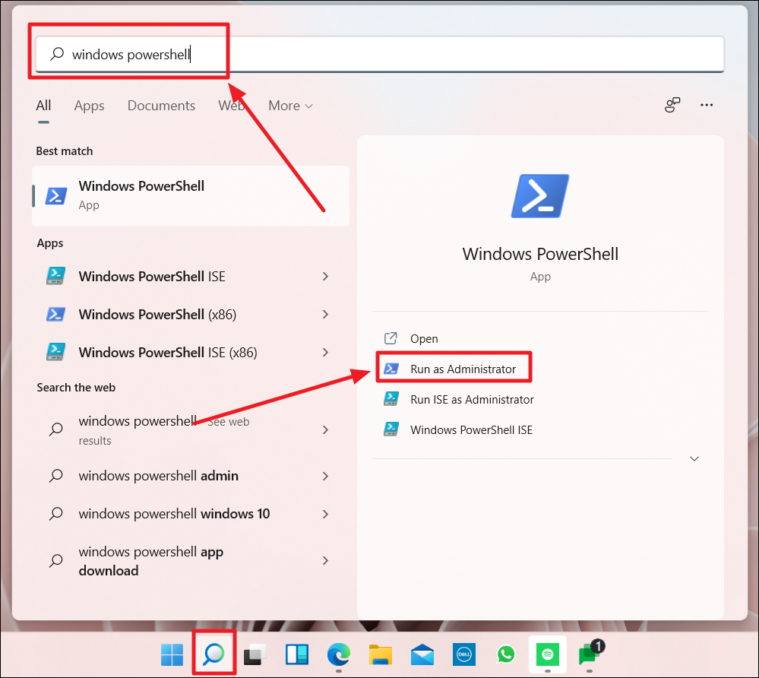Open Widgets from the taskbar
This screenshot has height=678, width=759.
(297, 655)
